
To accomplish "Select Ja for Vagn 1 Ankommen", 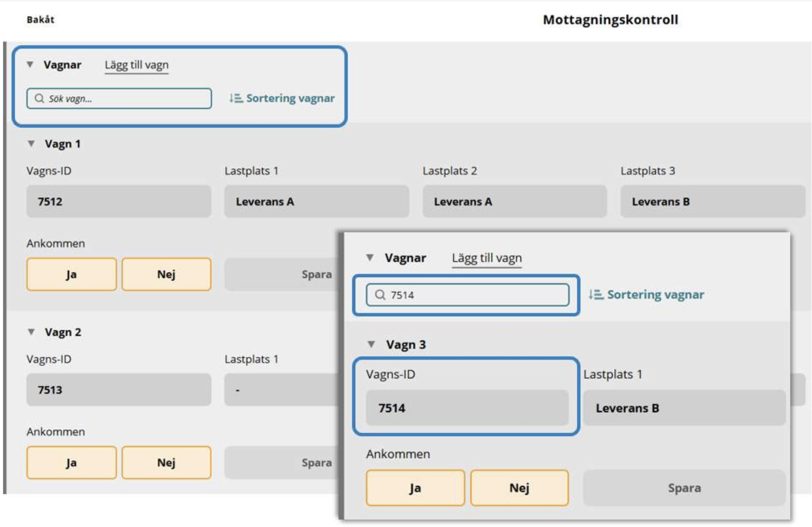I will click(x=72, y=274).
